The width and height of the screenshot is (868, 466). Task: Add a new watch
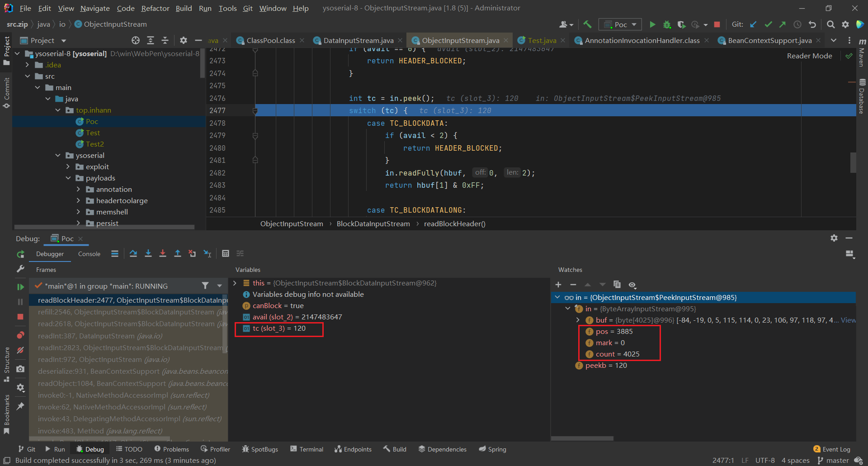[558, 285]
